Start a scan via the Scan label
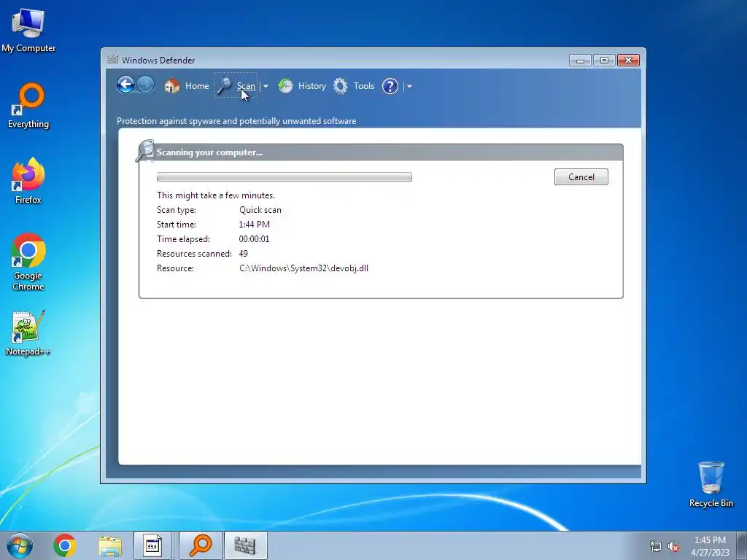The image size is (747, 560). pos(246,86)
